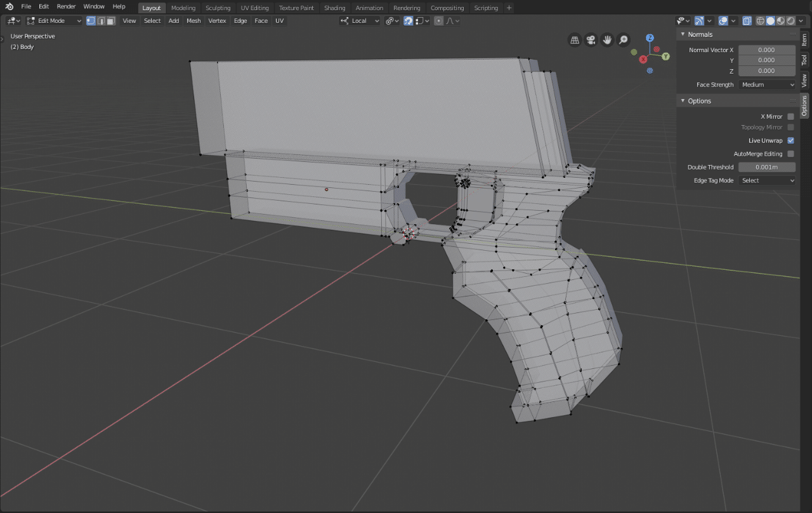This screenshot has width=812, height=513.
Task: Click Y axis on navigation gizmo
Action: tap(665, 56)
